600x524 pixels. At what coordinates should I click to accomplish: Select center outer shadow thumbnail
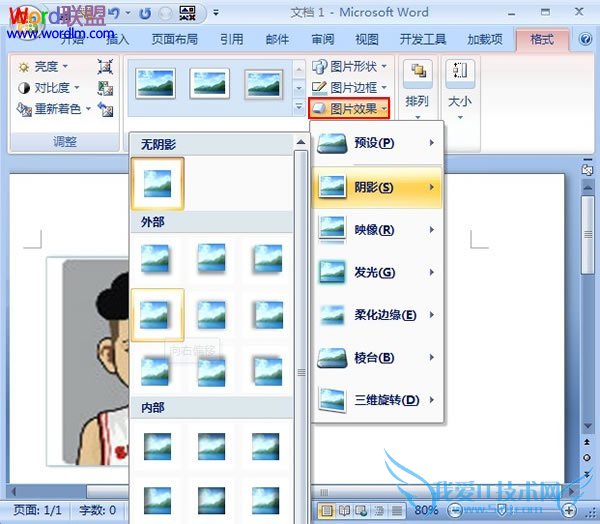(212, 315)
